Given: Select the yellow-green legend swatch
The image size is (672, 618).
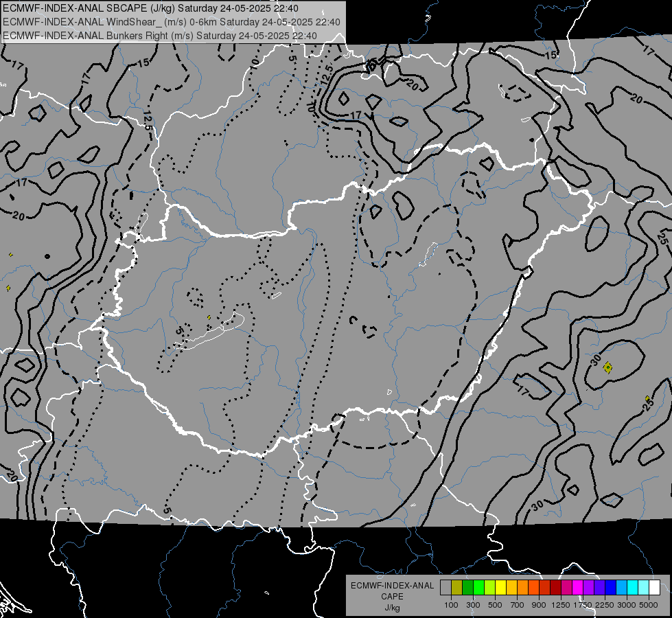Looking at the screenshot, I should tap(490, 588).
